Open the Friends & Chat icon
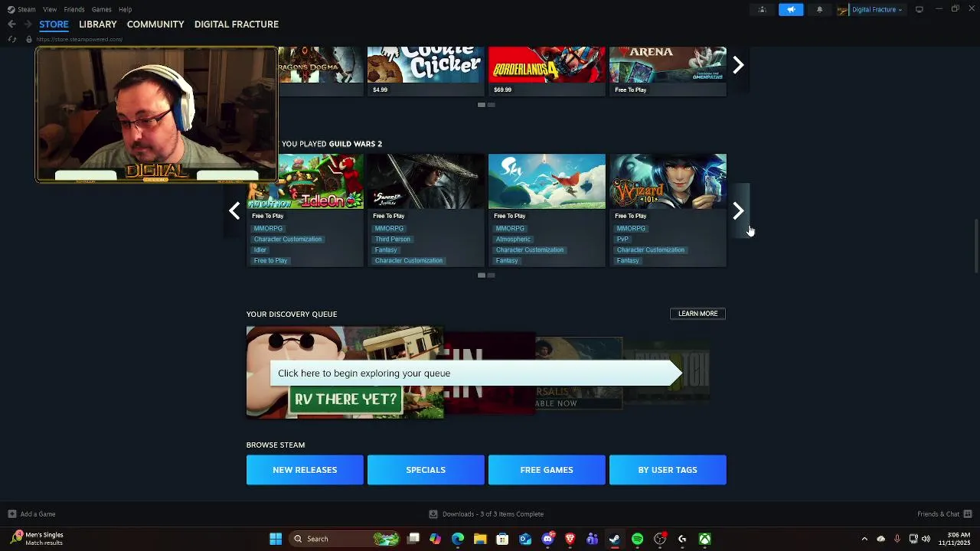980x551 pixels. pos(968,514)
